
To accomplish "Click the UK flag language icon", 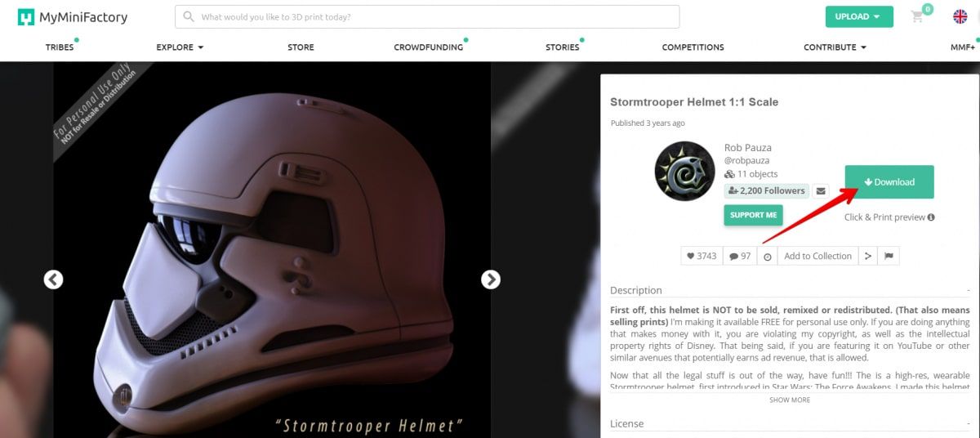I will 960,16.
